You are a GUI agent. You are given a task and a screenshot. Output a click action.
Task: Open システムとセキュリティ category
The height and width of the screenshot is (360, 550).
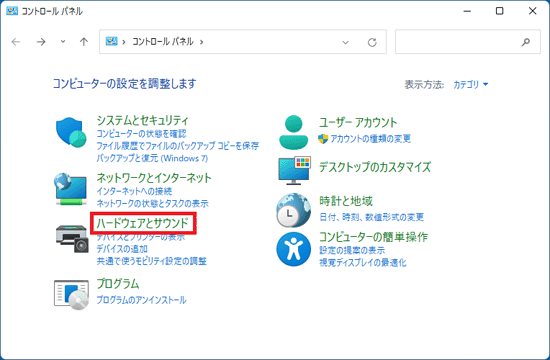click(x=142, y=121)
